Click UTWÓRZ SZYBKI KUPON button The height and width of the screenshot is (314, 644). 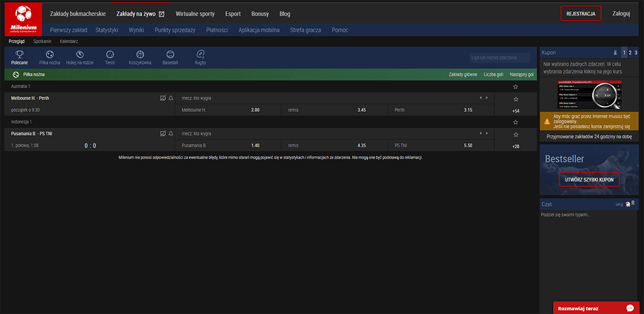click(x=589, y=180)
